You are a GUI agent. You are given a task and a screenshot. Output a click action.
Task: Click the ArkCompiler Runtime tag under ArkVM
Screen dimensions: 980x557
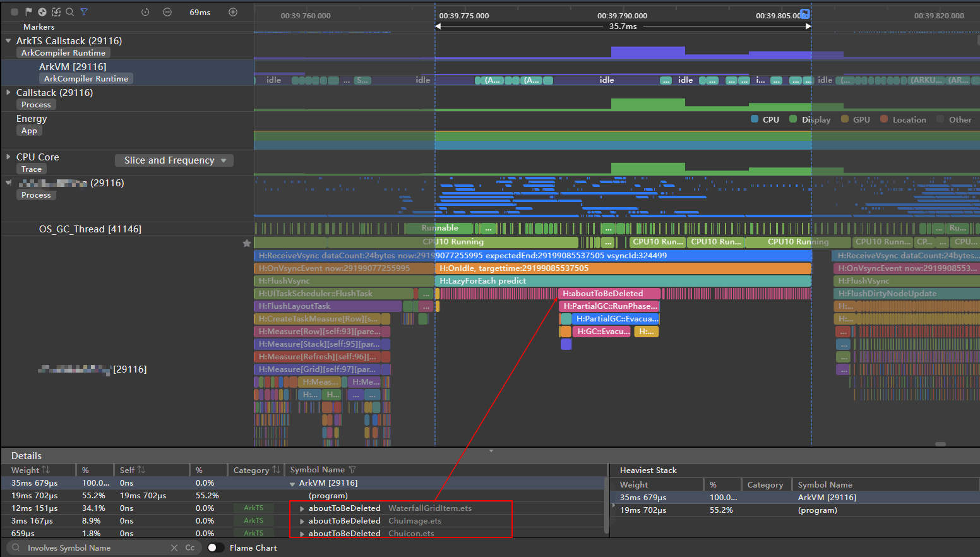tap(86, 79)
